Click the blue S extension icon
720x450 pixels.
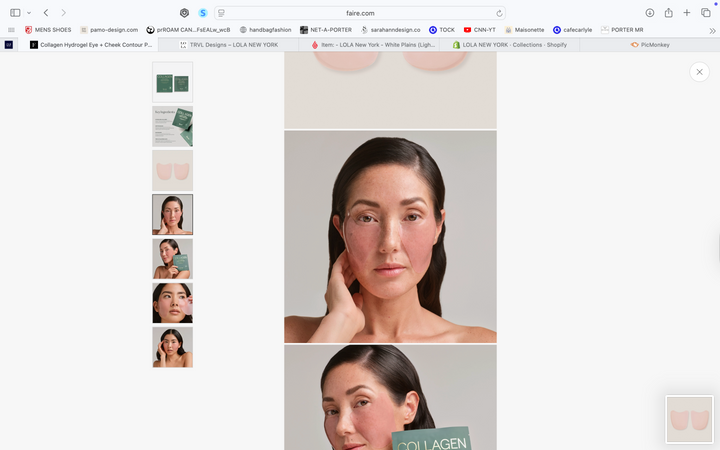tap(202, 13)
